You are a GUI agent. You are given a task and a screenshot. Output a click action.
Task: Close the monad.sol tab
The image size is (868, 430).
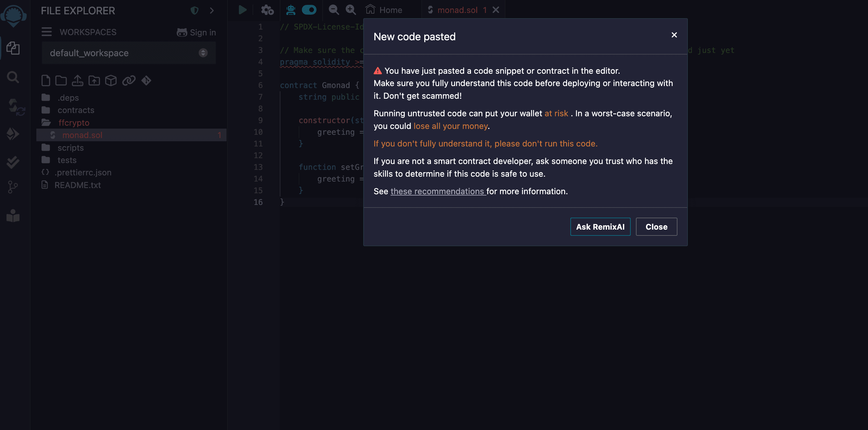(496, 10)
